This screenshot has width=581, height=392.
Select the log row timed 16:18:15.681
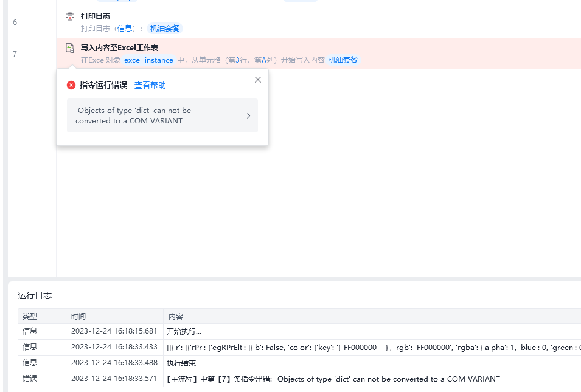point(299,331)
